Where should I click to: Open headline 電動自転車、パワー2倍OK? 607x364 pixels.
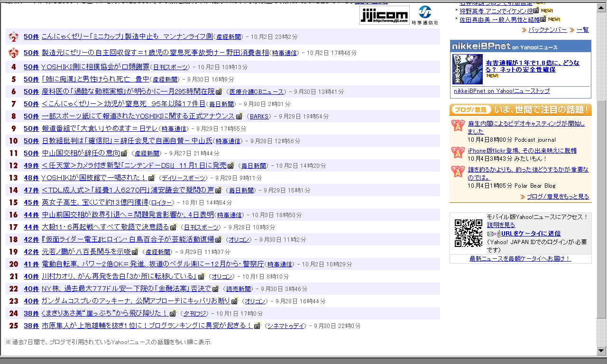153,264
